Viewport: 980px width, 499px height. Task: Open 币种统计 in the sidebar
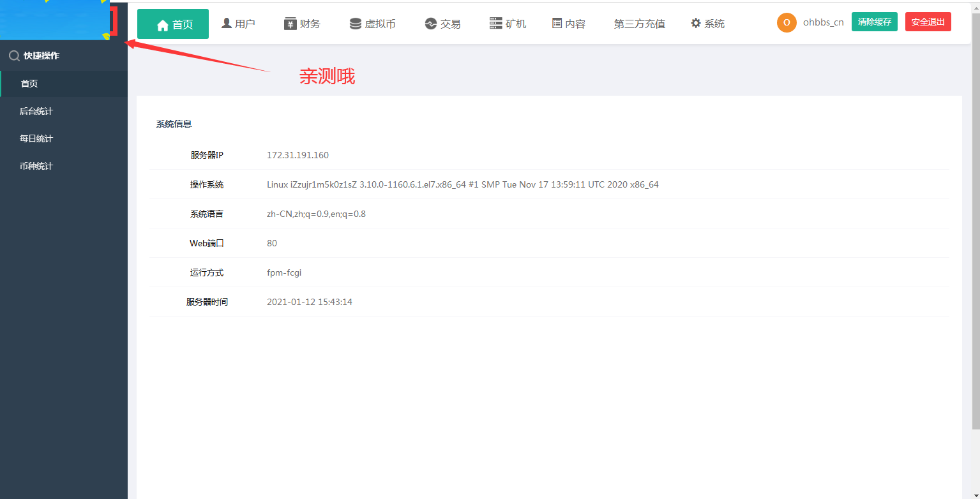coord(36,166)
